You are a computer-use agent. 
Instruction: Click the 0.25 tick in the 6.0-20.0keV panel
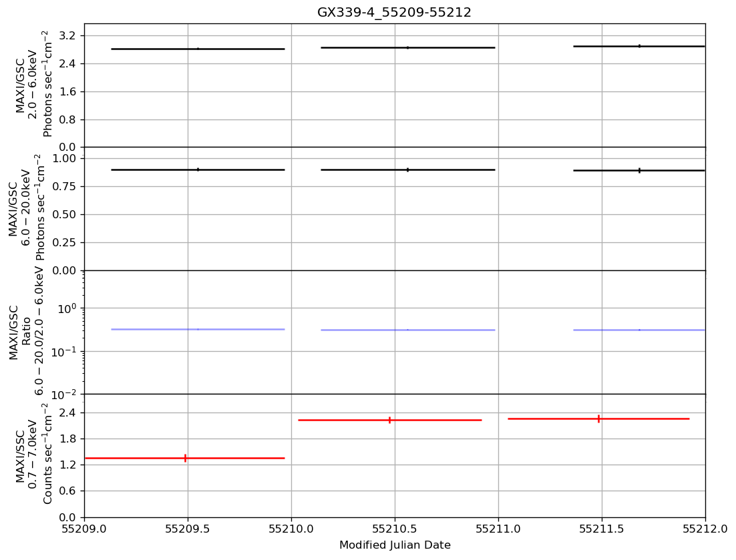65,242
